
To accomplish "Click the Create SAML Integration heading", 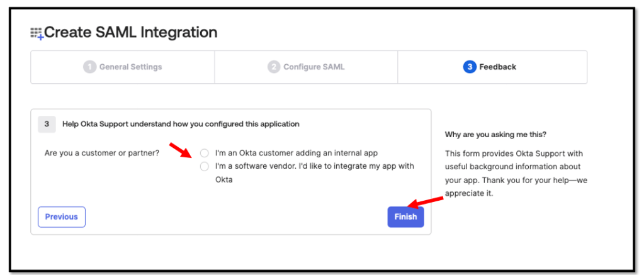I will click(130, 33).
